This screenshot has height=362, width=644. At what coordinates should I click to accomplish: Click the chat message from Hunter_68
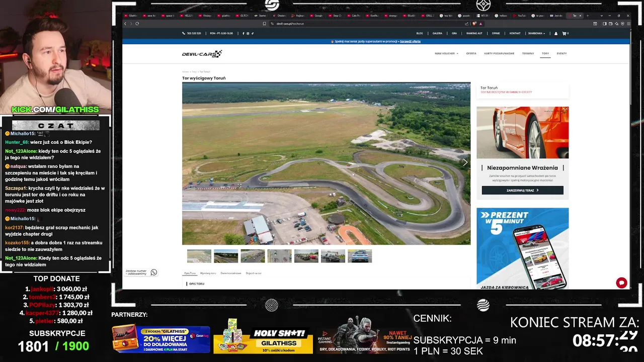[49, 142]
